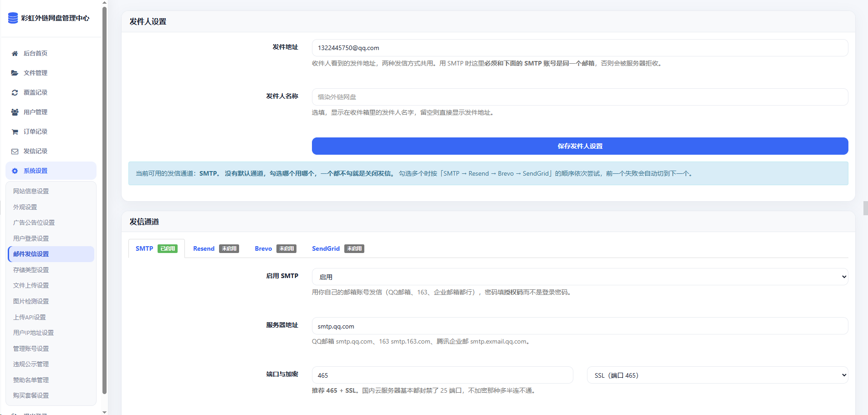Viewport: 868px width, 415px height.
Task: Open 网站信息设置 in the sidebar
Action: tap(31, 191)
